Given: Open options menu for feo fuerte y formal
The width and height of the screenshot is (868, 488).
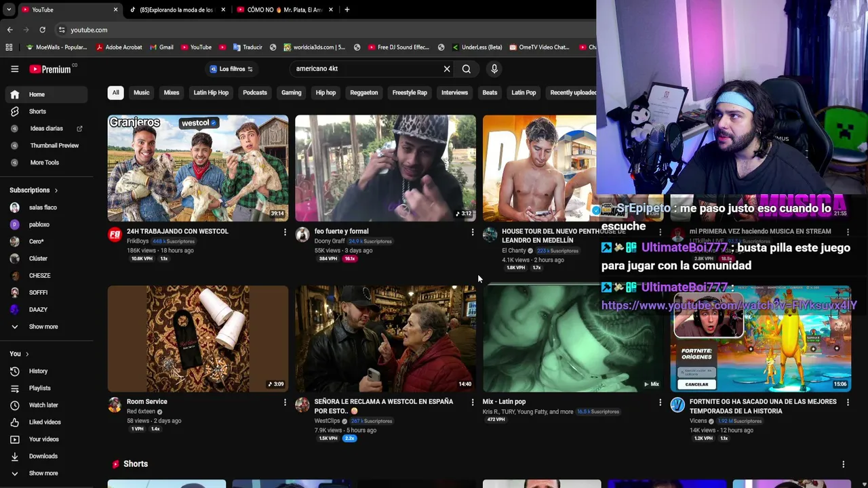Looking at the screenshot, I should coord(473,232).
